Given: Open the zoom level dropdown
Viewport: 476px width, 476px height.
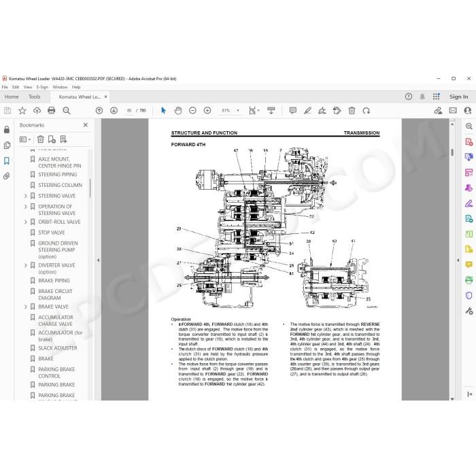Looking at the screenshot, I should click(x=238, y=111).
